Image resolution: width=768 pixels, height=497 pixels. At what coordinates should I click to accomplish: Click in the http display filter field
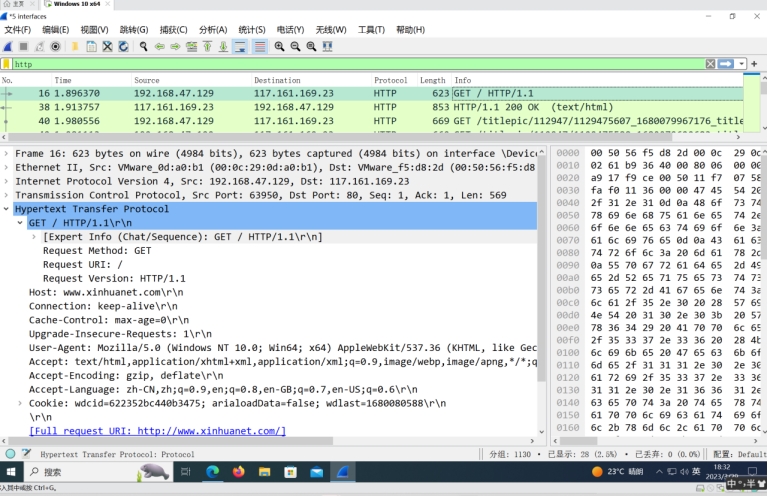pos(350,64)
